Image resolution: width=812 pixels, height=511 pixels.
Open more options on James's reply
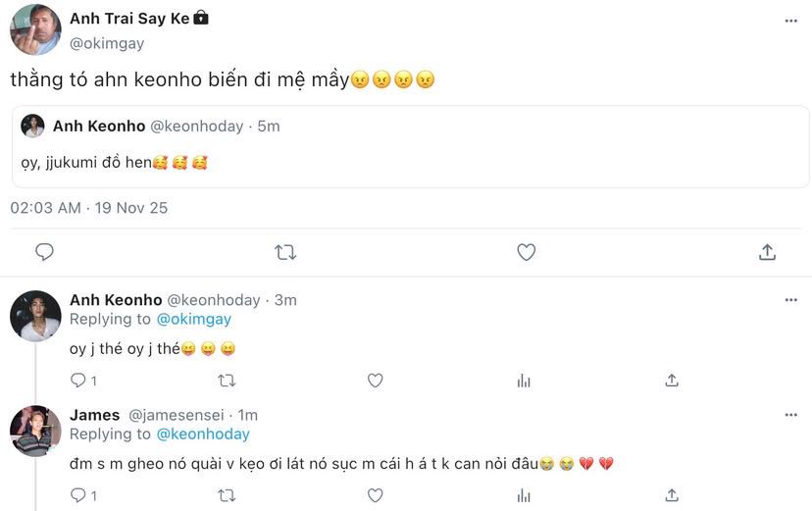(790, 415)
